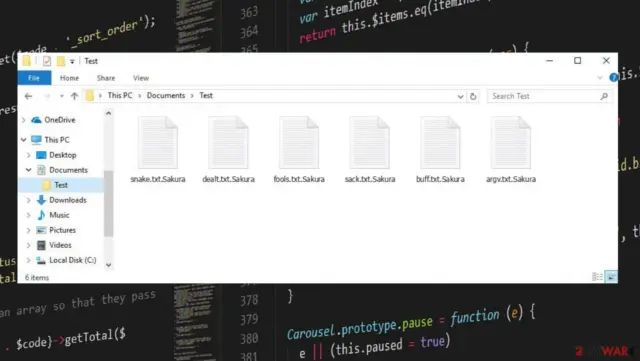Image resolution: width=640 pixels, height=361 pixels.
Task: Go up one folder with up arrow
Action: tap(74, 96)
